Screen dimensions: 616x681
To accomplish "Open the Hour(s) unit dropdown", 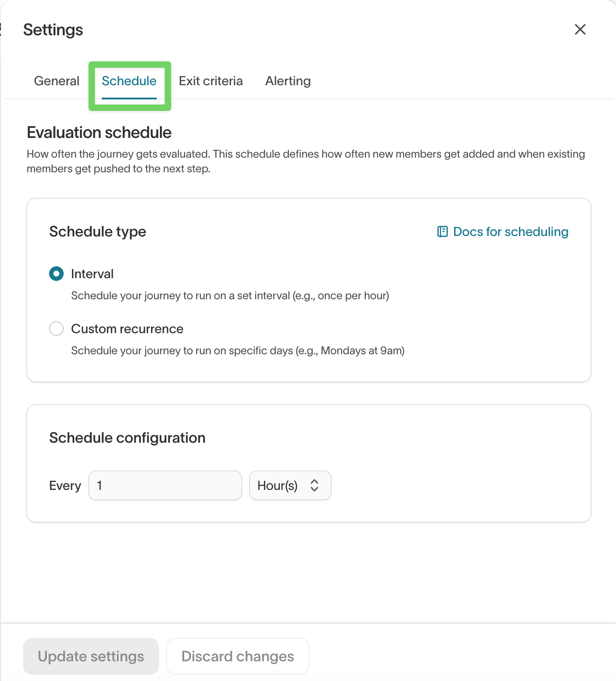I will 290,485.
